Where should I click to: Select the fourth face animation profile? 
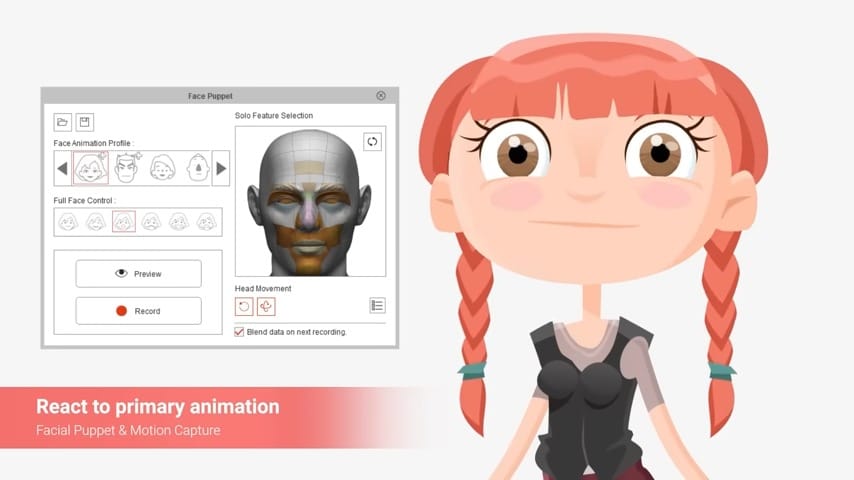pyautogui.click(x=197, y=168)
